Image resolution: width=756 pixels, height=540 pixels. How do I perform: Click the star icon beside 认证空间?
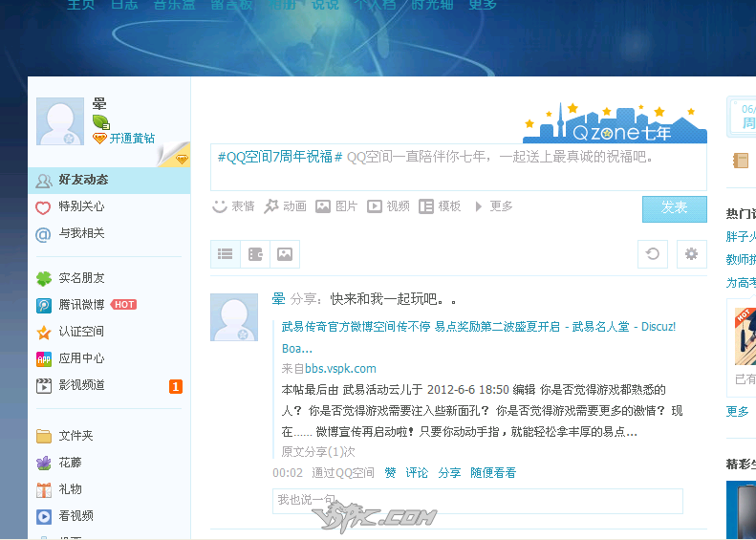(43, 333)
